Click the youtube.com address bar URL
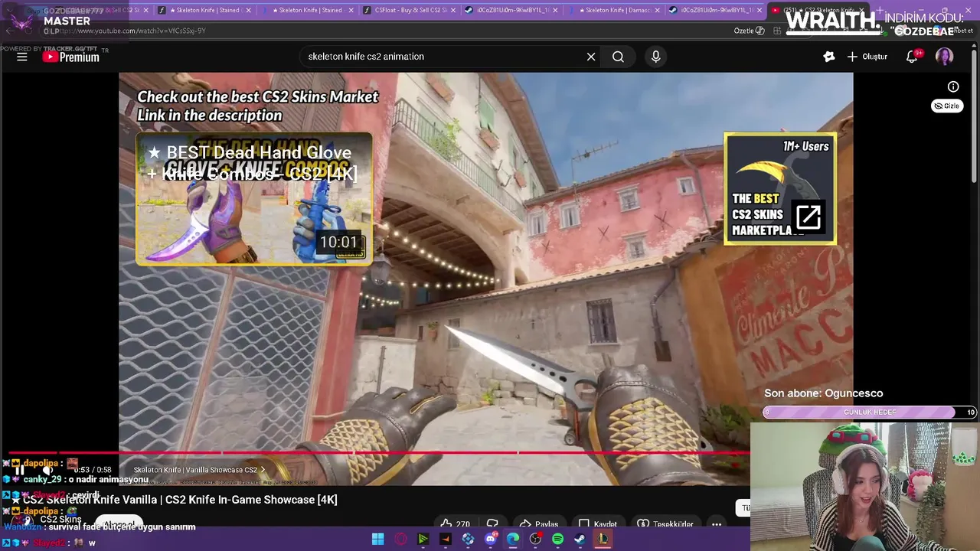 click(x=132, y=31)
